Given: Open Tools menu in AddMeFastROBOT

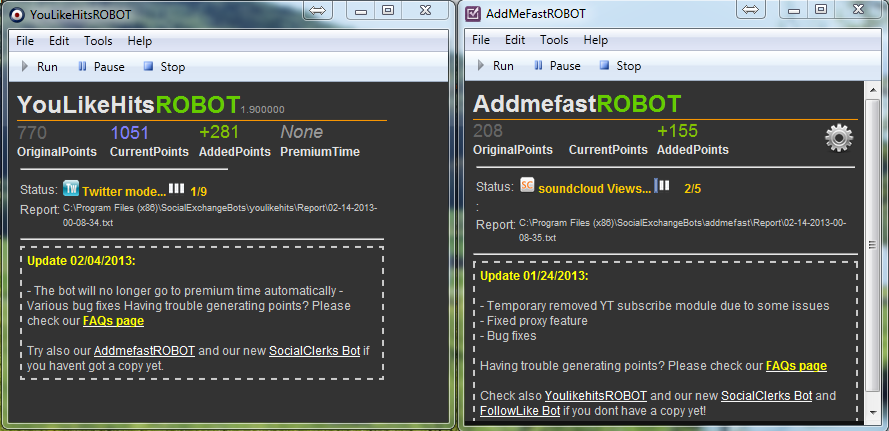Looking at the screenshot, I should pos(554,40).
